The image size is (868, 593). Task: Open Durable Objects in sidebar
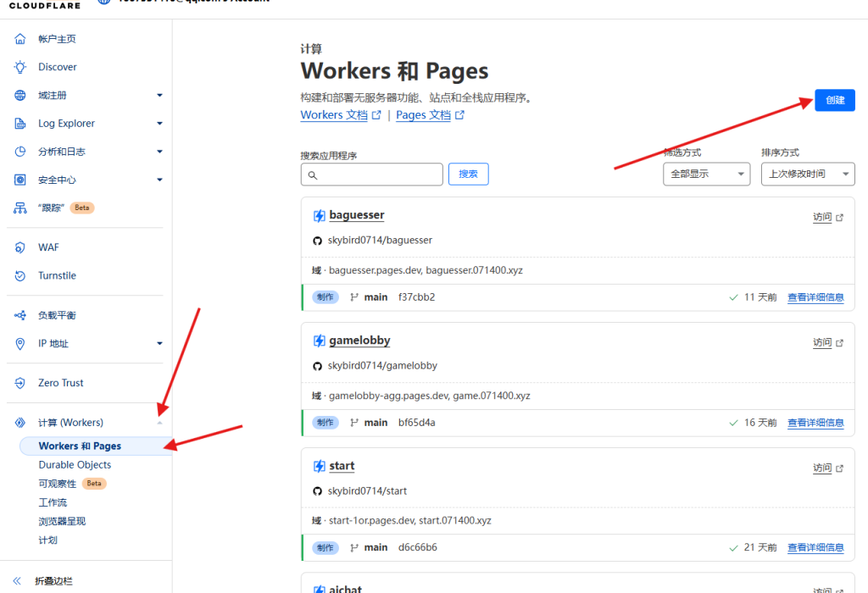click(75, 465)
